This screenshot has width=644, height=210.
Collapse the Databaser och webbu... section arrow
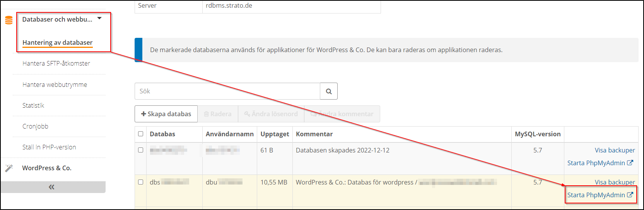pos(99,18)
